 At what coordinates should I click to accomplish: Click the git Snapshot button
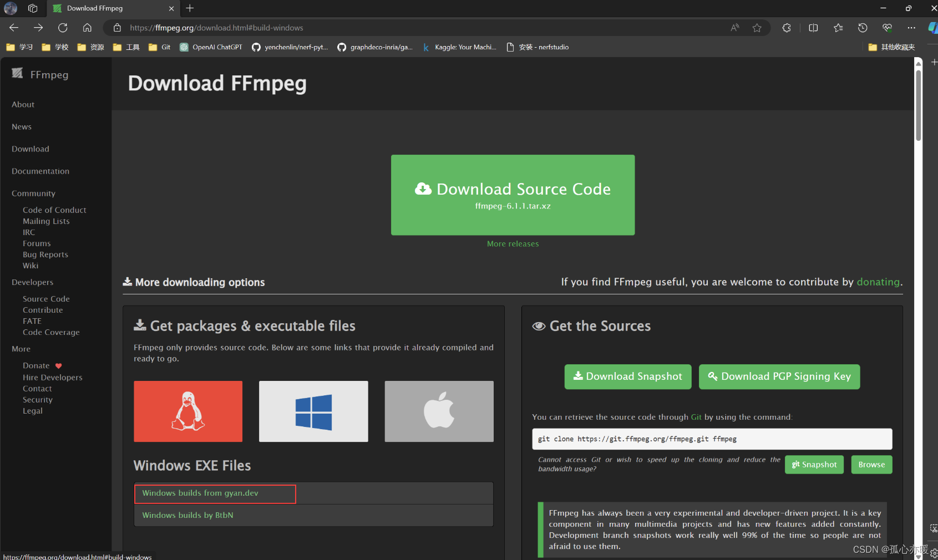coord(814,464)
